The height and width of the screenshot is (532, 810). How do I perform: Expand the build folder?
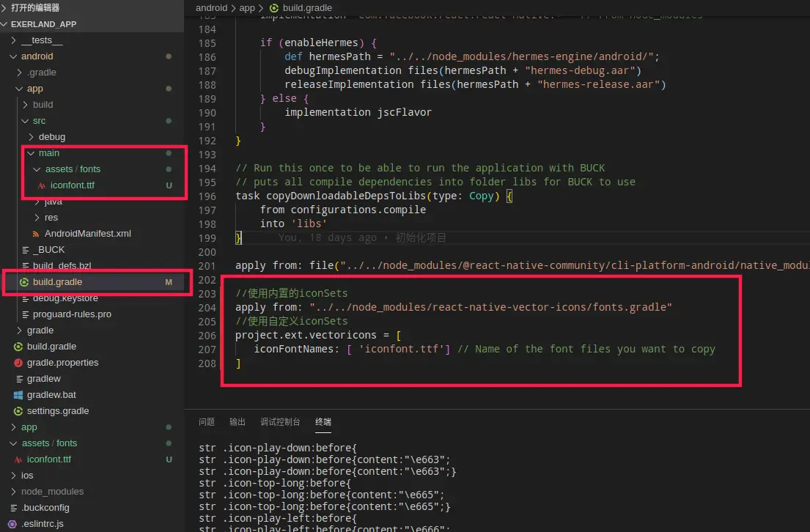pyautogui.click(x=43, y=105)
